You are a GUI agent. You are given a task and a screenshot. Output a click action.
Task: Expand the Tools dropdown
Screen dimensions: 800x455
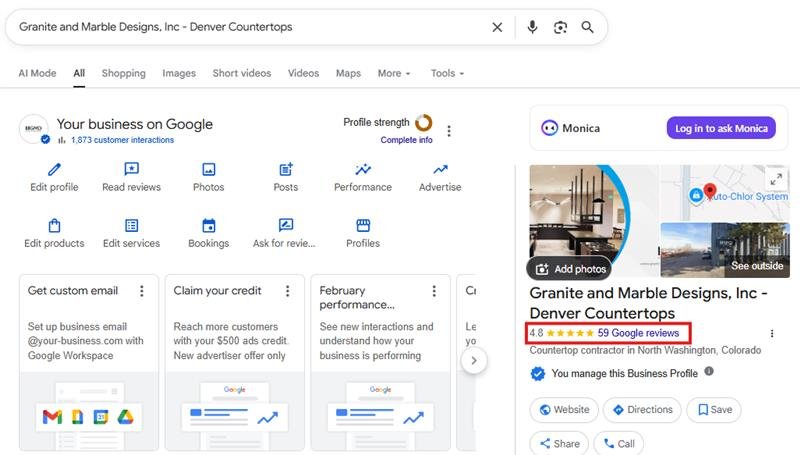point(447,73)
